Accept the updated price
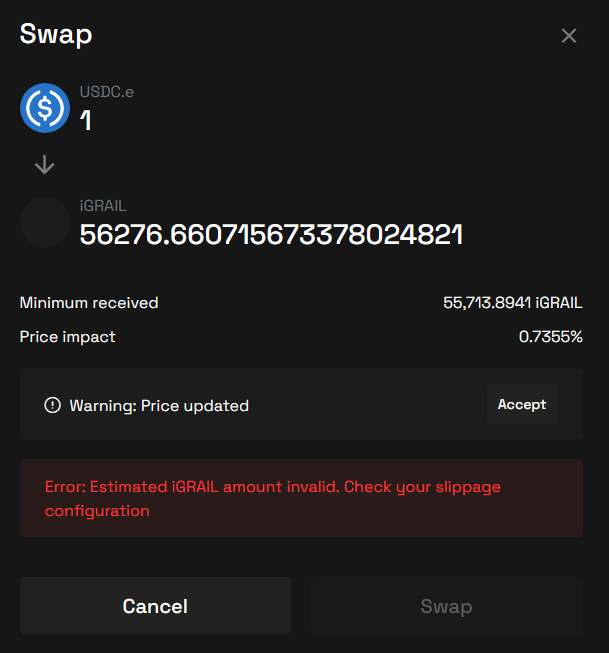Viewport: 609px width, 653px height. tap(521, 404)
